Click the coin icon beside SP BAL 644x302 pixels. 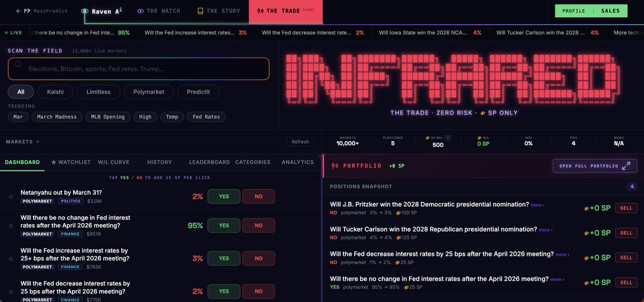(427, 138)
